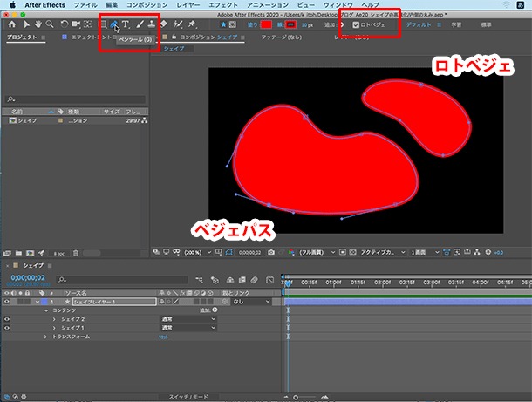Select the Hand tool
Screen dimensions: 532x402
pyautogui.click(x=38, y=24)
